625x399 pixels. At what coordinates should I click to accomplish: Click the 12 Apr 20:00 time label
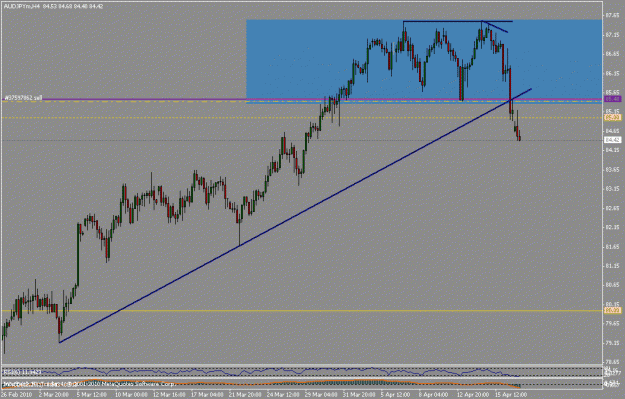click(x=473, y=395)
